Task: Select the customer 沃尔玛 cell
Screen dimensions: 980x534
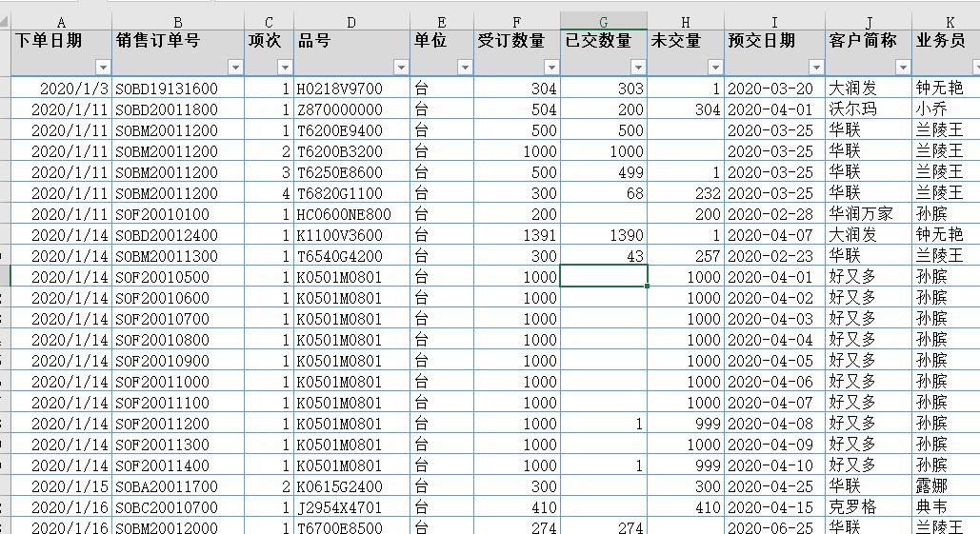Action: coord(869,109)
